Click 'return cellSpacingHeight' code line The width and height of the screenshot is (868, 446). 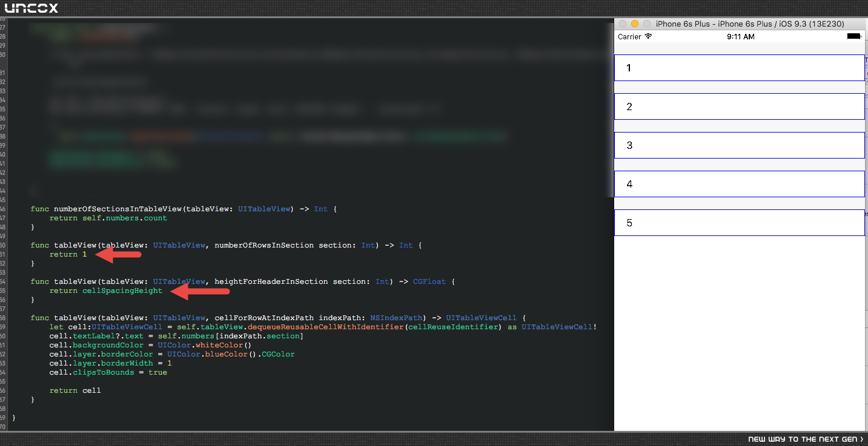point(106,290)
